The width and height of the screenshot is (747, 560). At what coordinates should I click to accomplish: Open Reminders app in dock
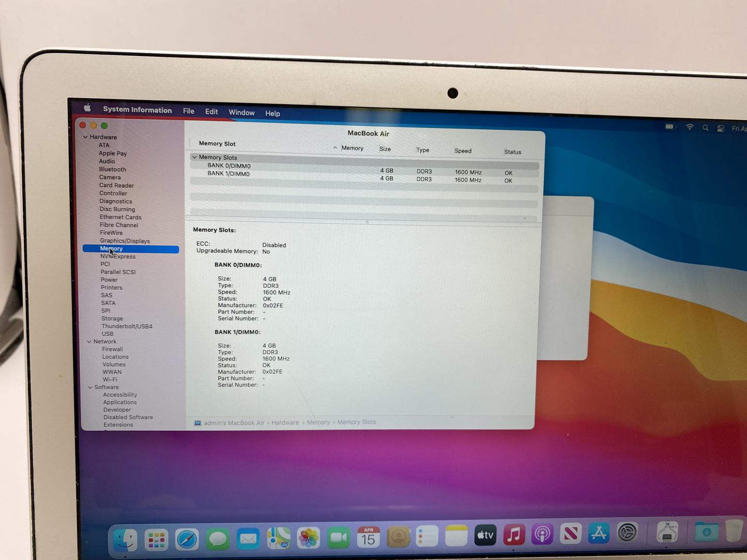427,536
